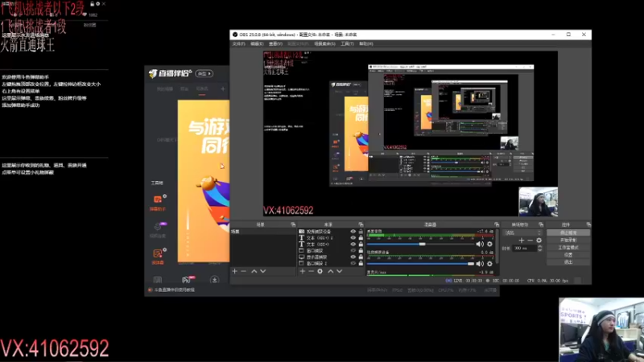This screenshot has width=644, height=362.
Task: Click 开始录制 start recording button
Action: click(568, 240)
